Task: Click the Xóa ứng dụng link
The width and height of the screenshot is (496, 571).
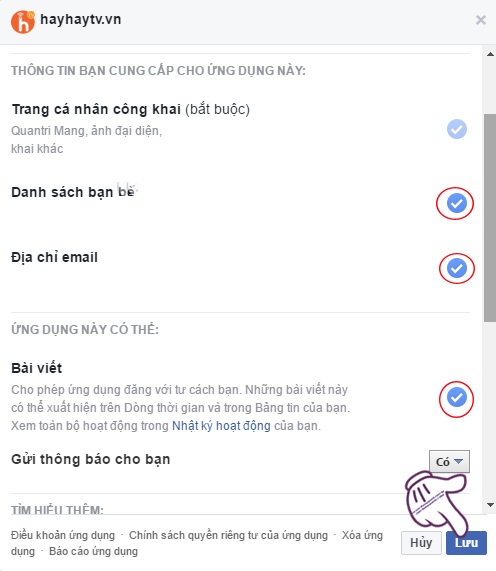Action: tap(362, 535)
